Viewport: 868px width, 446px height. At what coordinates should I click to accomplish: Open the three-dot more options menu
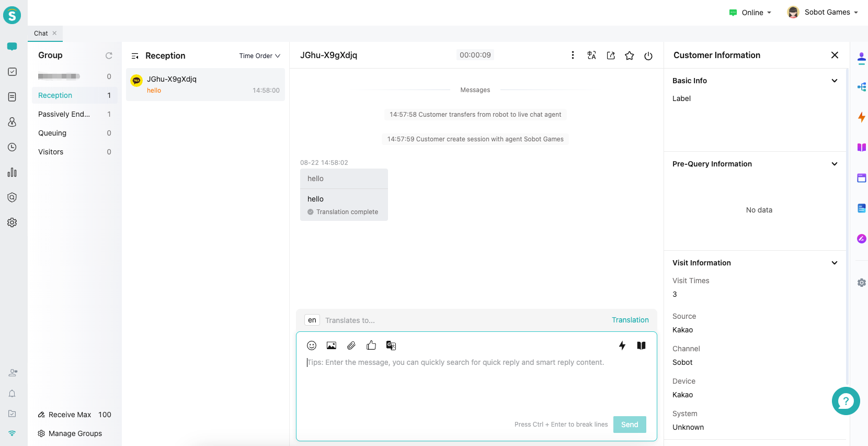[x=573, y=55]
